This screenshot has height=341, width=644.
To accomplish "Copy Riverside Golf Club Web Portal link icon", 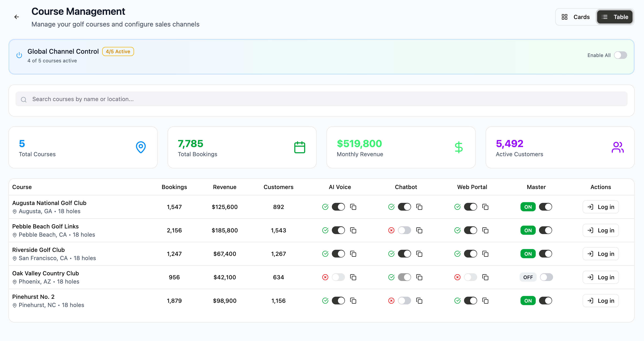I will point(485,254).
